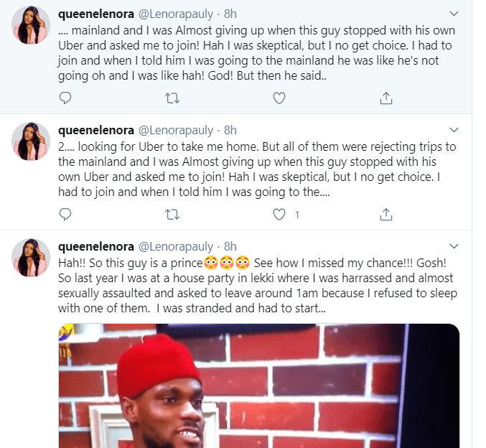Open the 8h timestamp on first tweet
486x448 pixels.
click(230, 14)
